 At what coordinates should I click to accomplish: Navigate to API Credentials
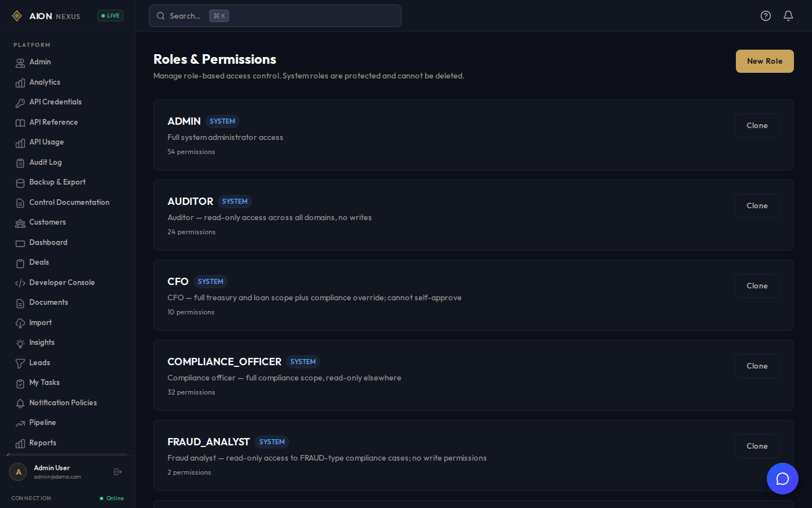click(x=68, y=102)
